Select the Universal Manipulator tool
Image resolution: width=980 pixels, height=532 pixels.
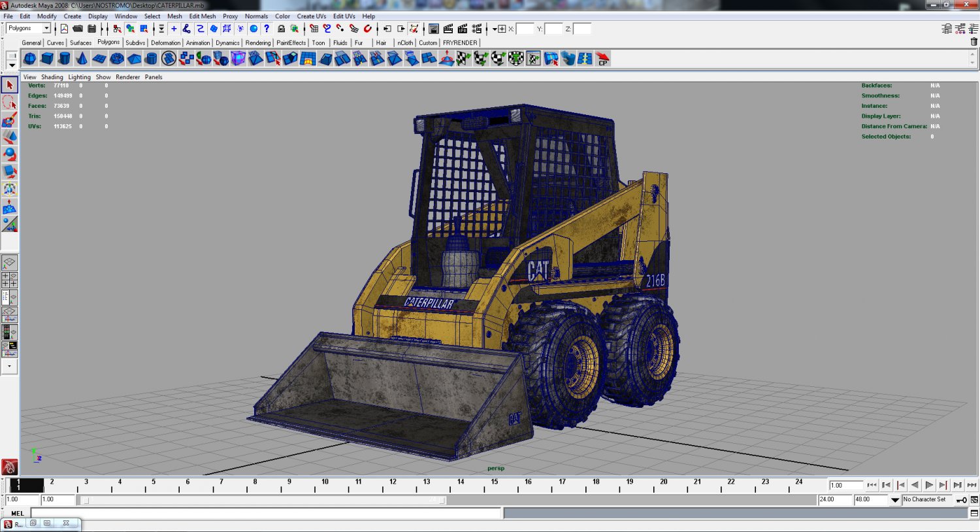9,190
